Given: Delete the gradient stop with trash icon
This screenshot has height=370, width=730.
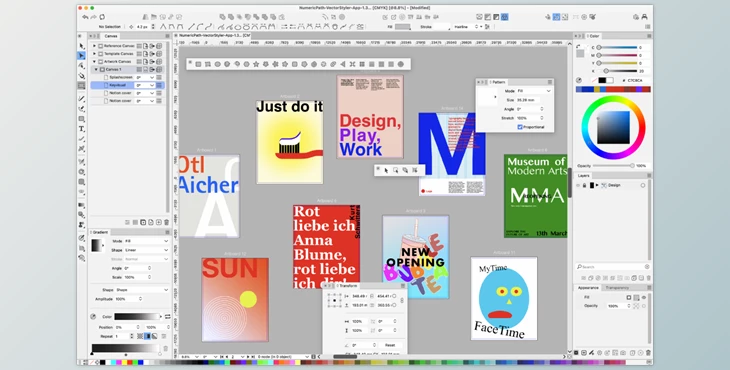Looking at the screenshot, I should [x=166, y=348].
